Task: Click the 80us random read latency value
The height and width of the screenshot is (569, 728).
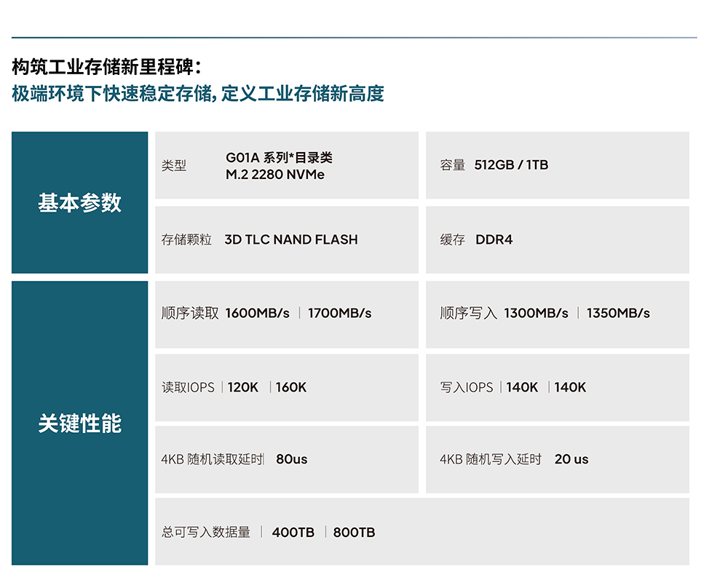Action: coord(292,460)
